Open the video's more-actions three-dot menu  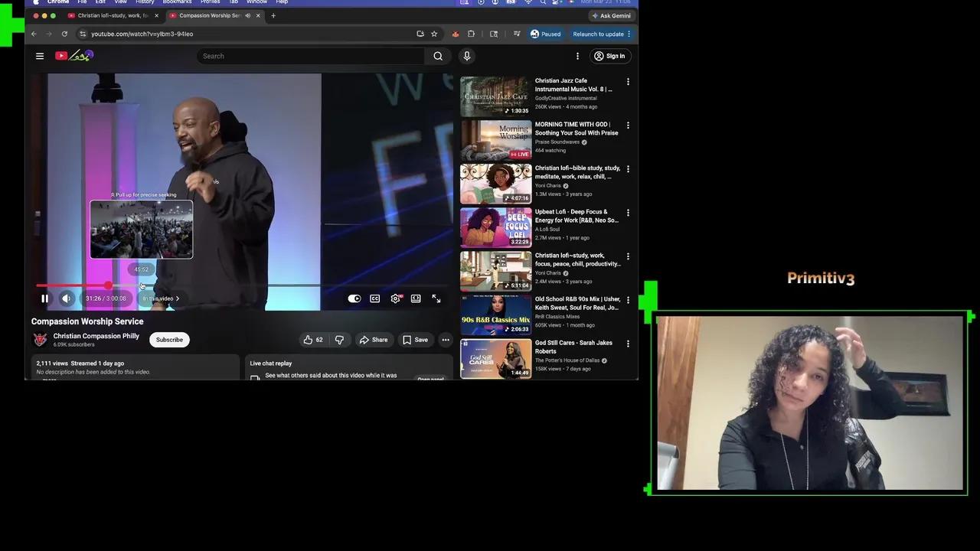point(446,340)
